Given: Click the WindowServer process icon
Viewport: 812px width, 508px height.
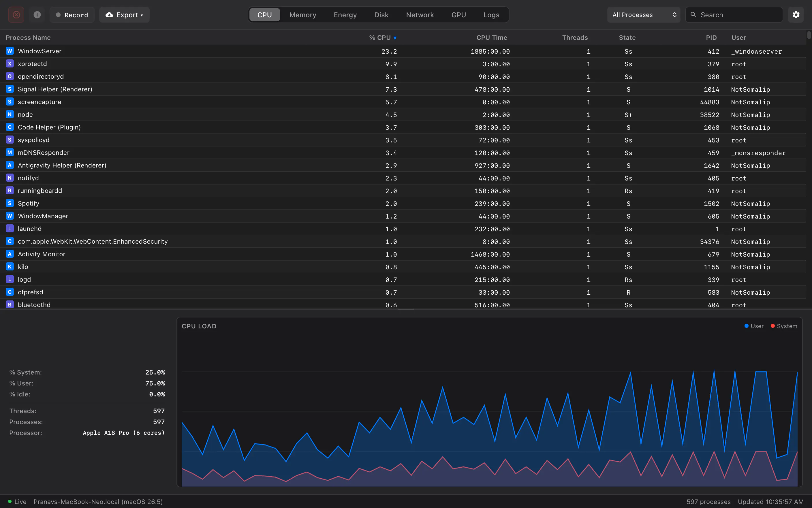Looking at the screenshot, I should 10,51.
